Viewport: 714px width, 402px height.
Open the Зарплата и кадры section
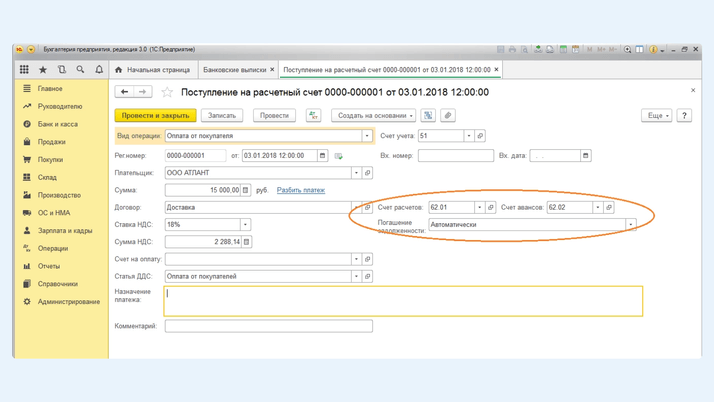tap(65, 231)
